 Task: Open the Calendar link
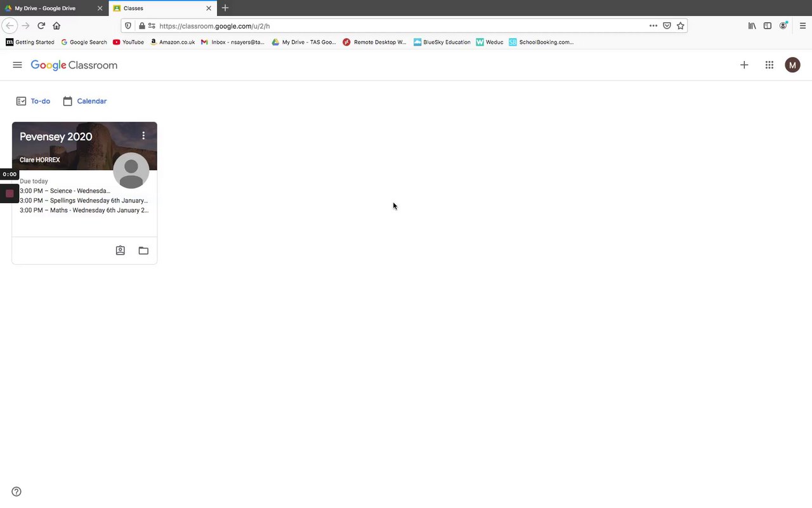click(84, 101)
